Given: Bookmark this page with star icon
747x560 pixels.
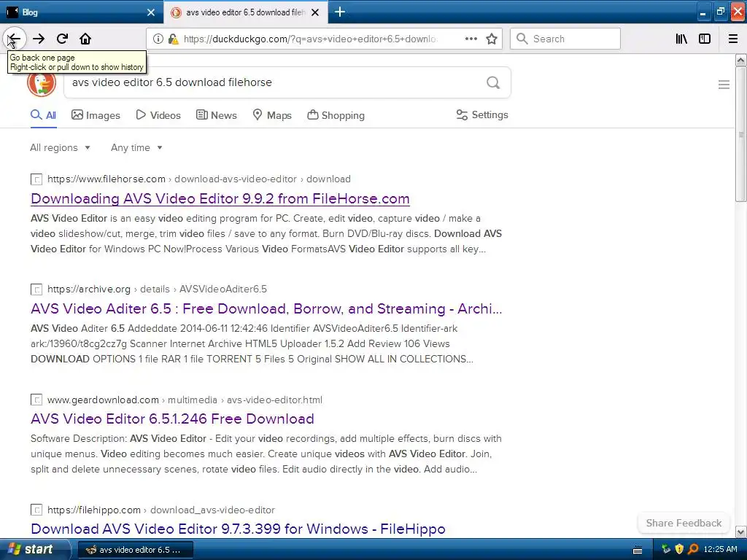Looking at the screenshot, I should [x=491, y=39].
